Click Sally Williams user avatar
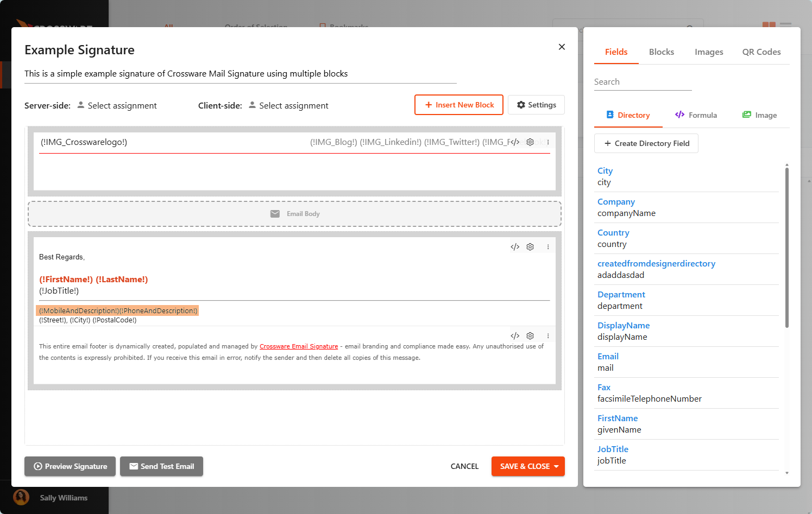The height and width of the screenshot is (514, 812). coord(21,497)
